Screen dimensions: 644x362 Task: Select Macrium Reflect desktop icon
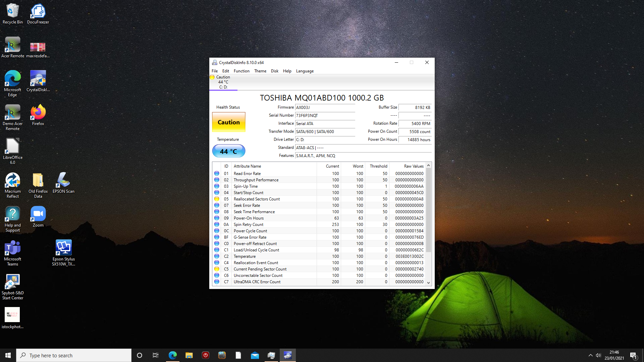(13, 185)
